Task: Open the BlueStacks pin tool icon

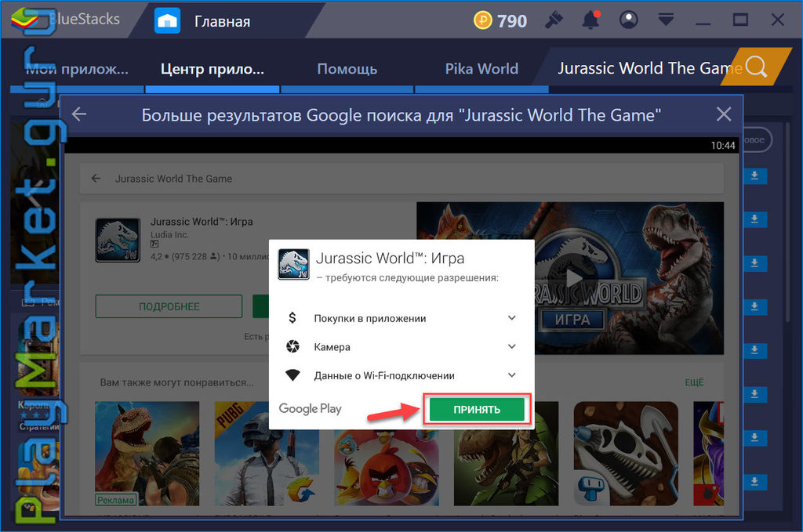Action: coord(554,20)
